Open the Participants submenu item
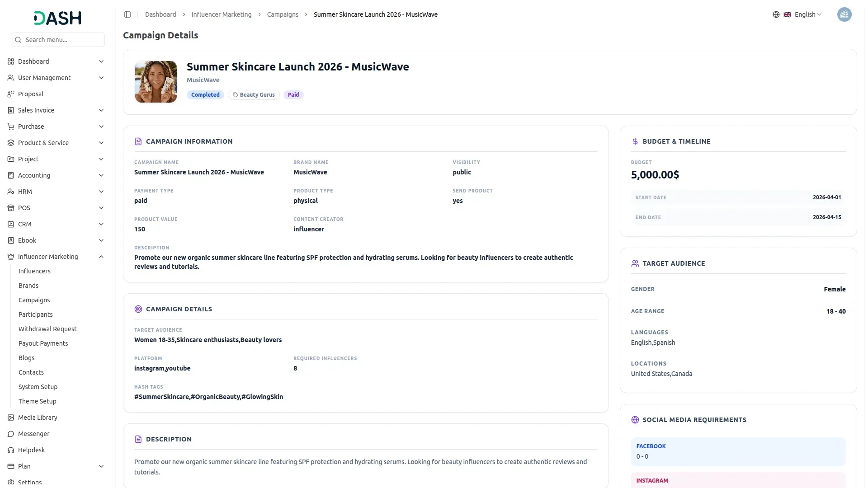The image size is (868, 488). pos(35,314)
